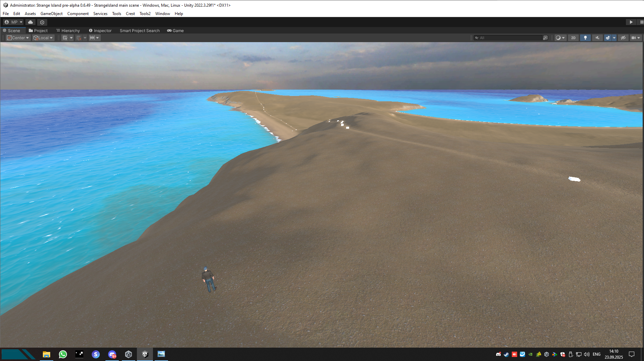The width and height of the screenshot is (644, 361).
Task: Open the Local handle rotation dropdown
Action: pos(44,38)
